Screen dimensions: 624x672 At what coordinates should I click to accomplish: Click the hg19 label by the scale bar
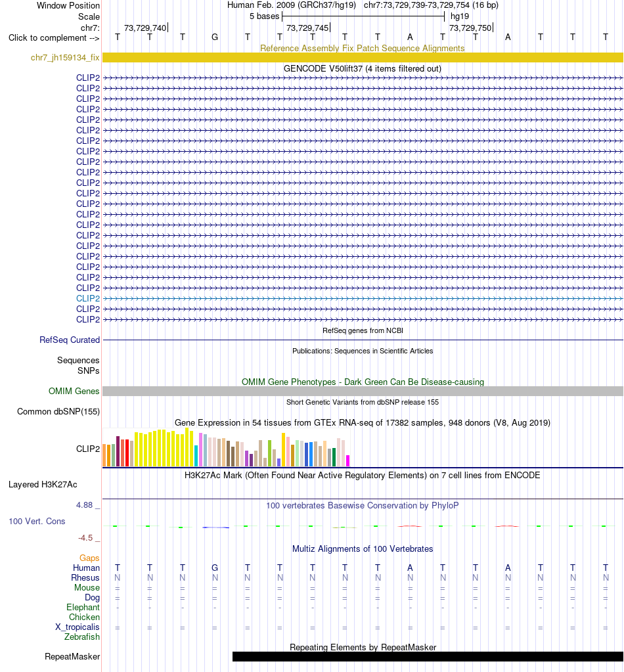[x=460, y=16]
